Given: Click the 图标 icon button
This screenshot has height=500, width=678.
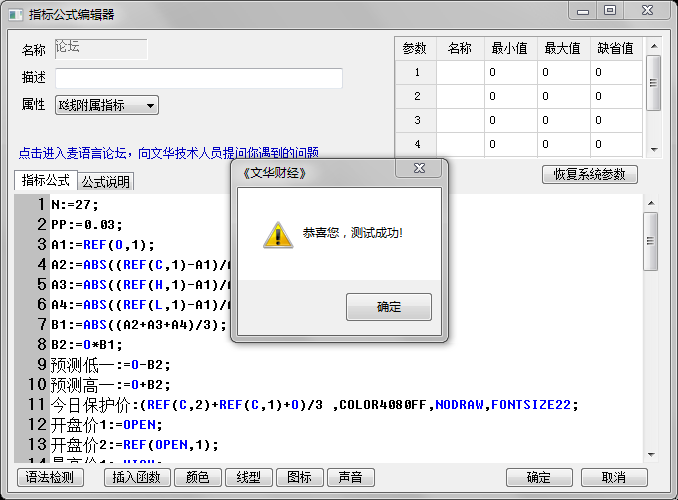Looking at the screenshot, I should pyautogui.click(x=300, y=478).
